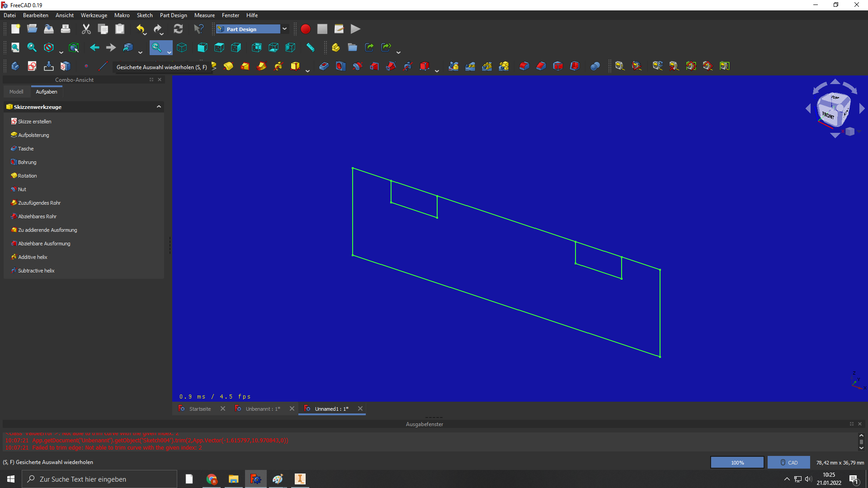868x488 pixels.
Task: Apply the Mirrored feature tool
Action: (453, 66)
